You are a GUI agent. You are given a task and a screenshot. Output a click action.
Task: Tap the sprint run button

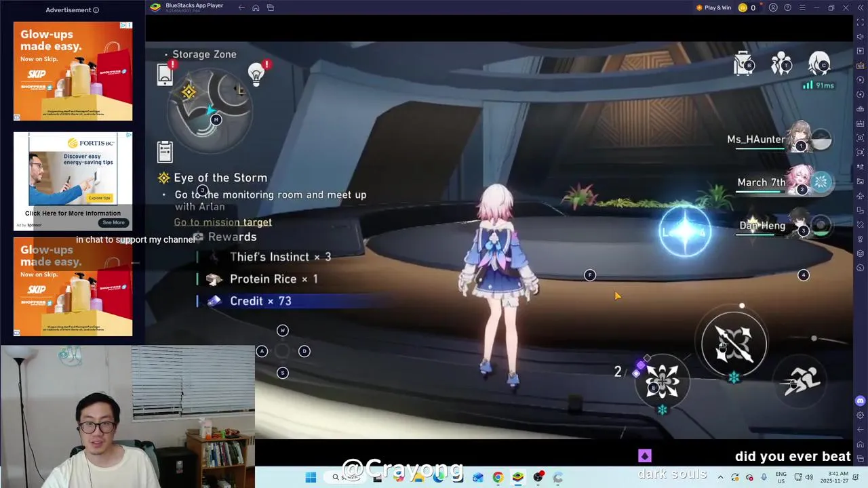coord(802,380)
